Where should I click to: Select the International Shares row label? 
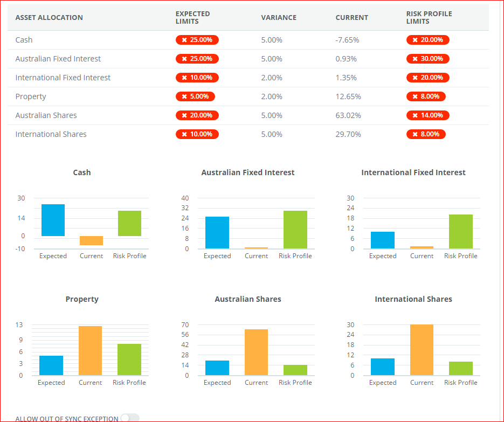point(51,134)
